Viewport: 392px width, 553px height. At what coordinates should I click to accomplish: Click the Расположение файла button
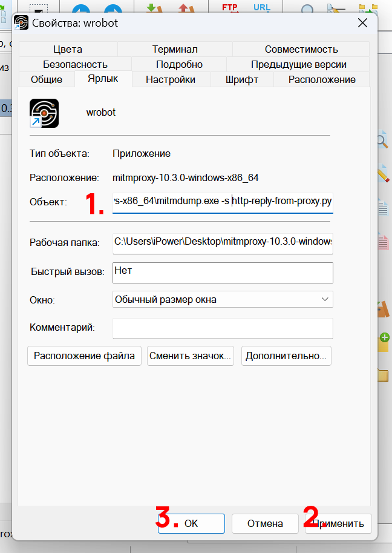click(84, 356)
